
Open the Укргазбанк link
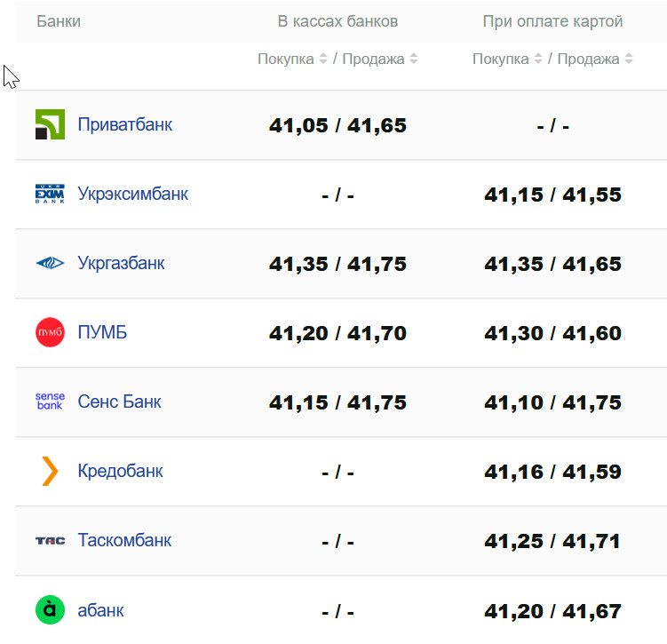click(122, 263)
